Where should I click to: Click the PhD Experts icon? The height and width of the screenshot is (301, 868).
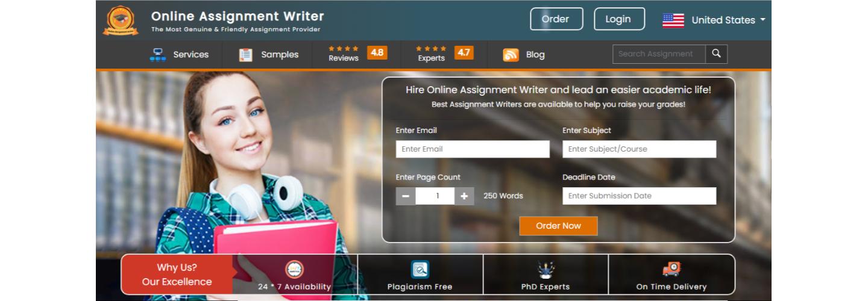click(x=546, y=269)
